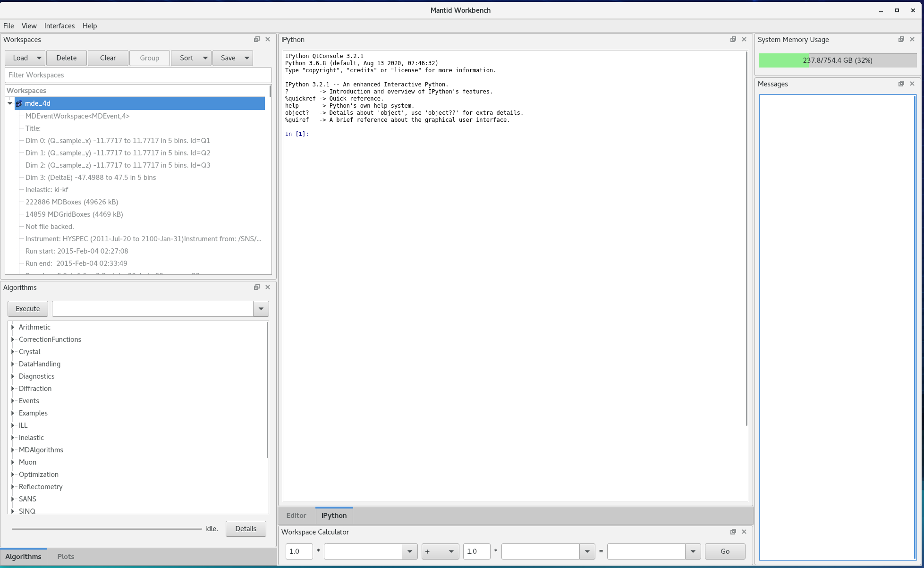This screenshot has height=568, width=924.
Task: Open the Sort dropdown arrow
Action: coord(205,58)
